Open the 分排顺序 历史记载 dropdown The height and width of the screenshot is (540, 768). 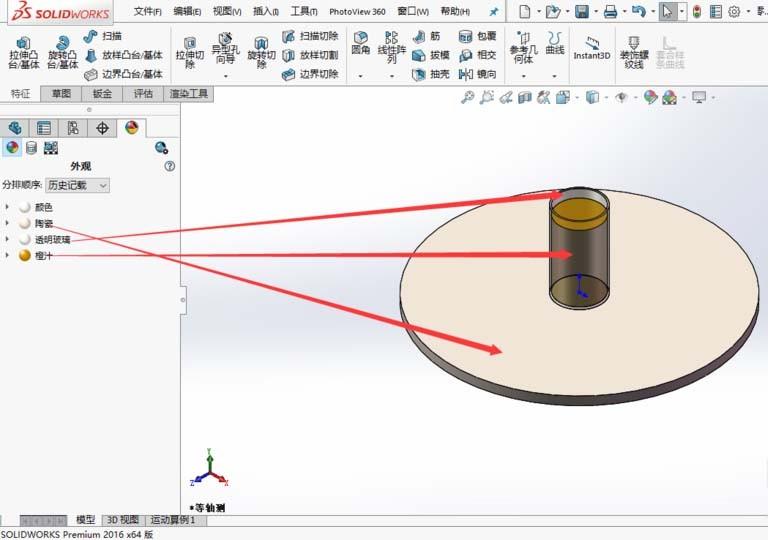77,185
